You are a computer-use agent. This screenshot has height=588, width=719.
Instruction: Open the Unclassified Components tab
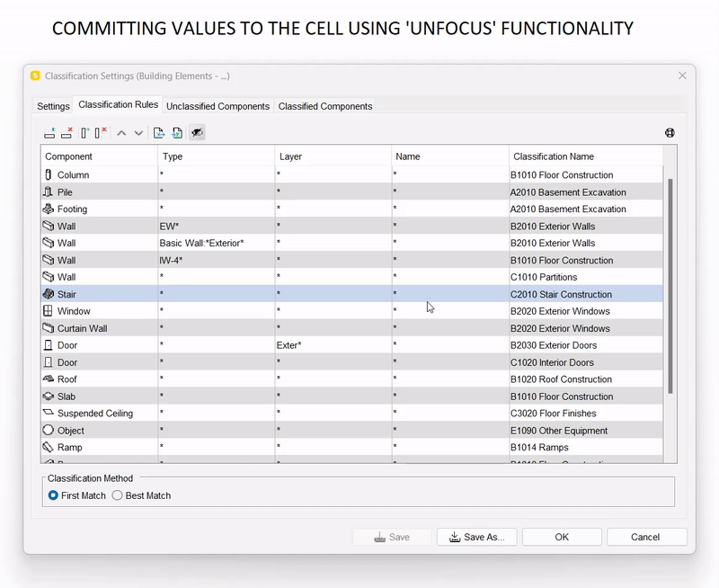[x=217, y=106]
